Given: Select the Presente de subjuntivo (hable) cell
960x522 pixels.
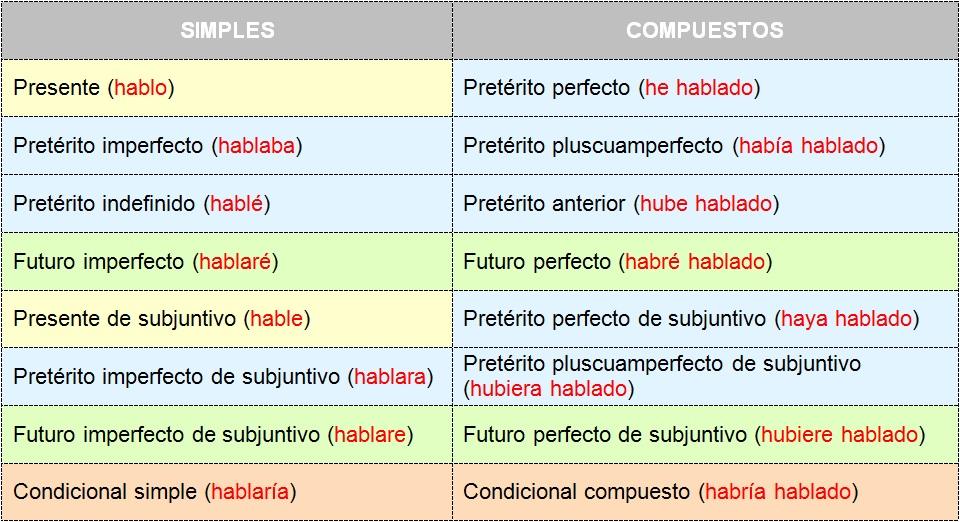Looking at the screenshot, I should point(227,319).
